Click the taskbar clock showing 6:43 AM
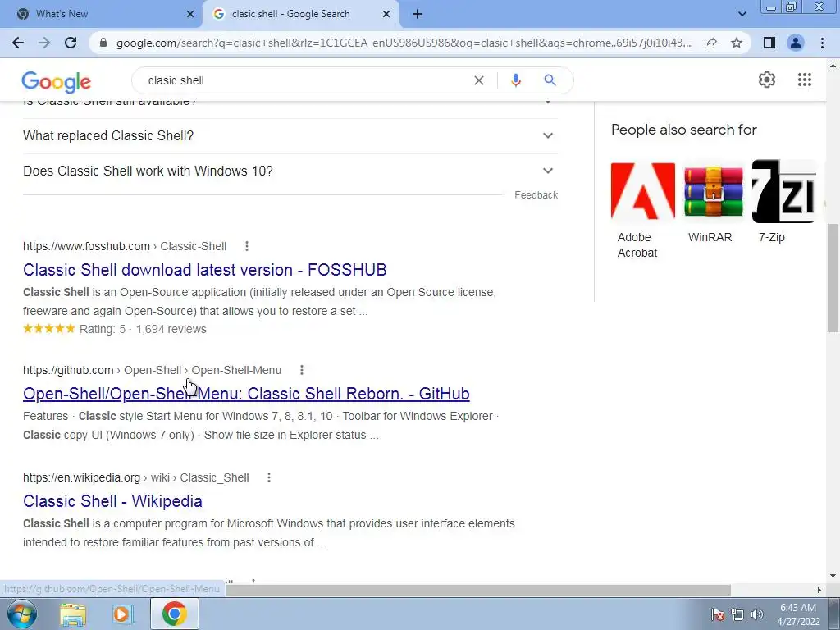840x630 pixels. point(798,614)
